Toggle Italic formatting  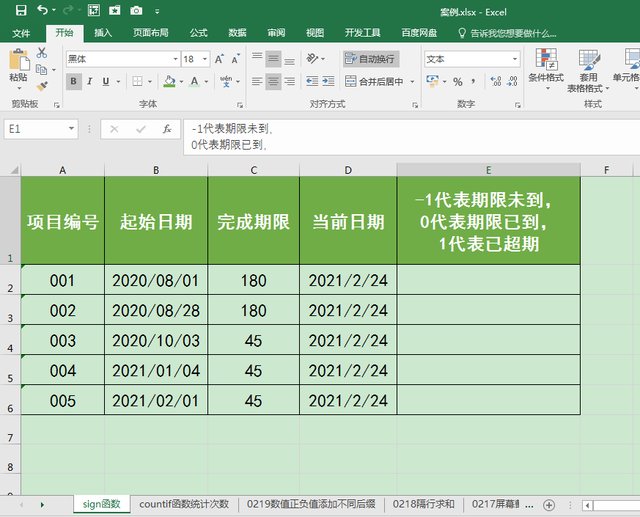89,81
